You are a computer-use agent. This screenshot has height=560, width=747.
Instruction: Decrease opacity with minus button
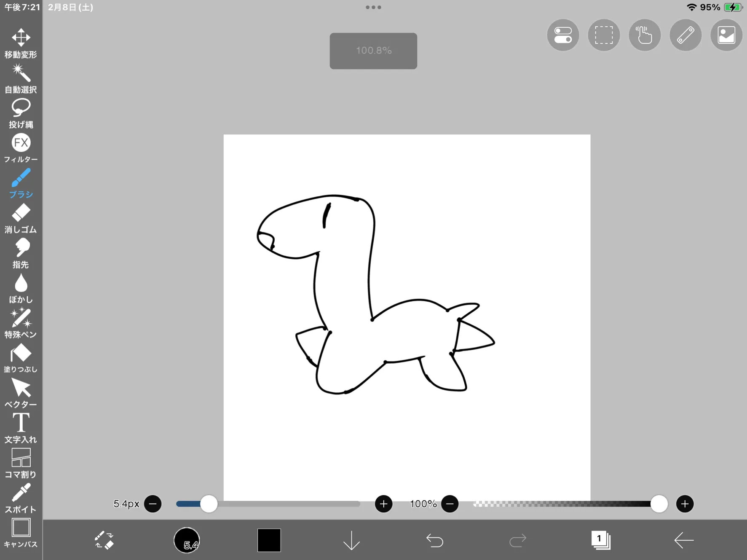pyautogui.click(x=450, y=504)
